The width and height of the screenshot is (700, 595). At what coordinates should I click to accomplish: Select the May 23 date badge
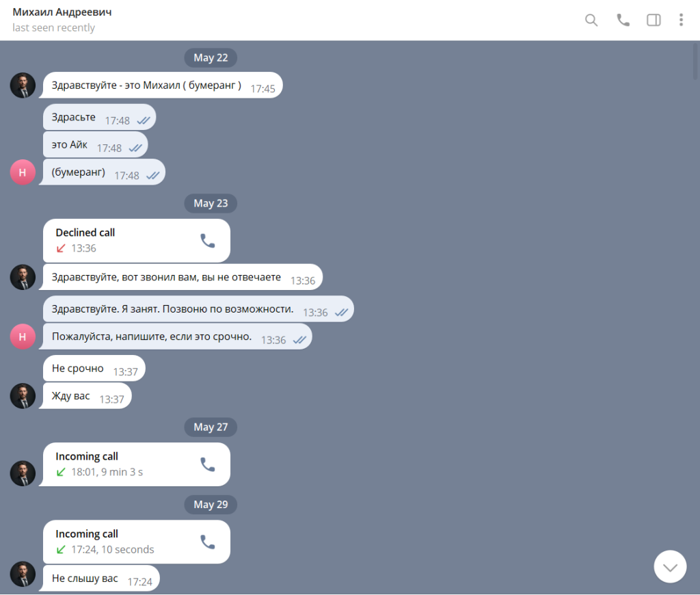[211, 203]
